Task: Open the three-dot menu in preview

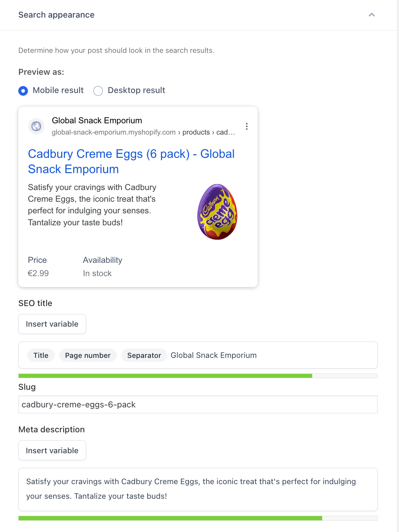Action: (247, 126)
